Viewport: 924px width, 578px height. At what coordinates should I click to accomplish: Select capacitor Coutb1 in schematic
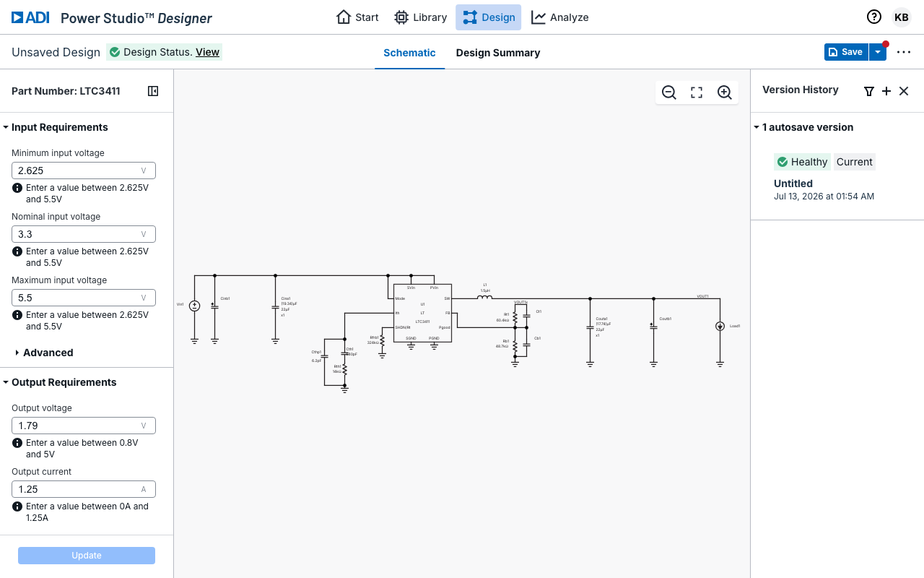pos(653,327)
